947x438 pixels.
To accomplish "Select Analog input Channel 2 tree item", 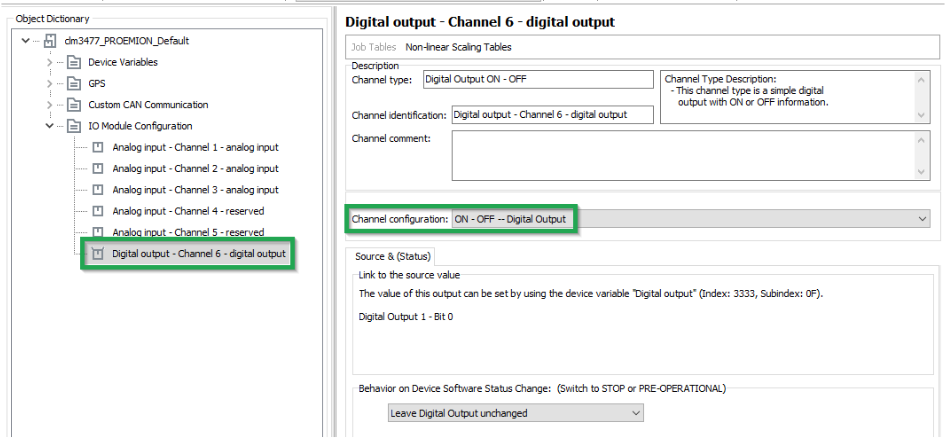I will (195, 169).
